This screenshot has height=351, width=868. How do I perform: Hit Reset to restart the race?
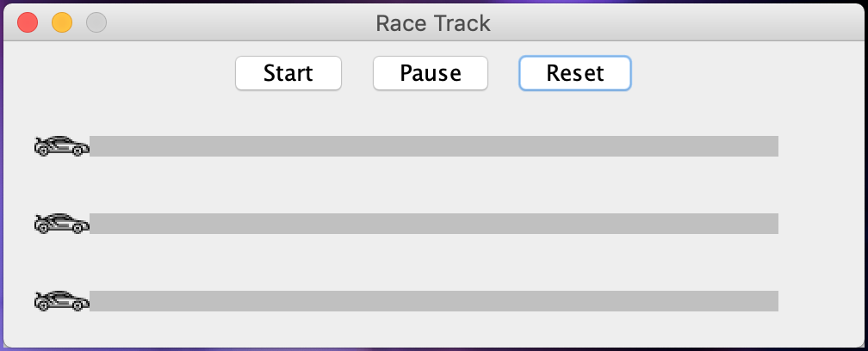click(x=574, y=73)
